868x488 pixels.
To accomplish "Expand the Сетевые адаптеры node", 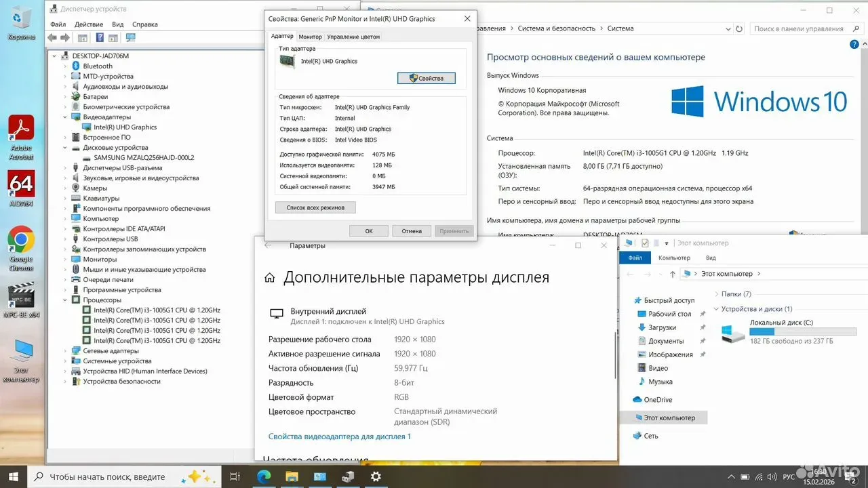I will 66,350.
